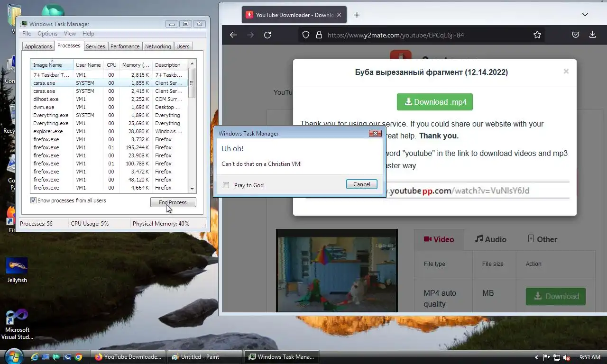The width and height of the screenshot is (607, 364).
Task: Click Firefox back arrow
Action: (233, 35)
